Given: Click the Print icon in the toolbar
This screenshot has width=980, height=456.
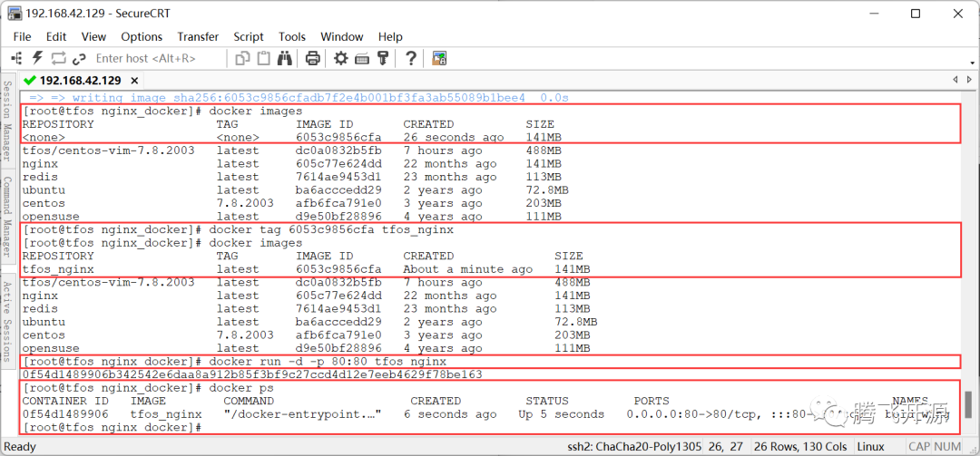Looking at the screenshot, I should coord(313,59).
